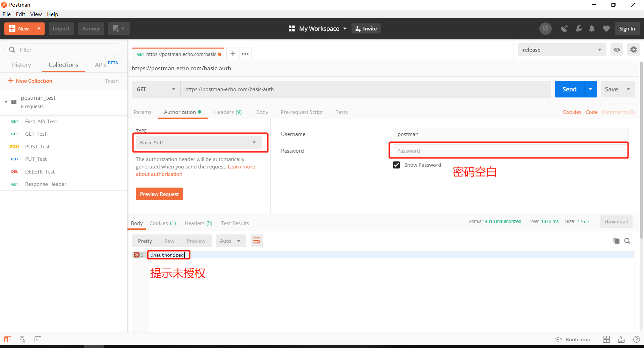The width and height of the screenshot is (644, 348).
Task: Open the Auto format dropdown
Action: tap(230, 241)
